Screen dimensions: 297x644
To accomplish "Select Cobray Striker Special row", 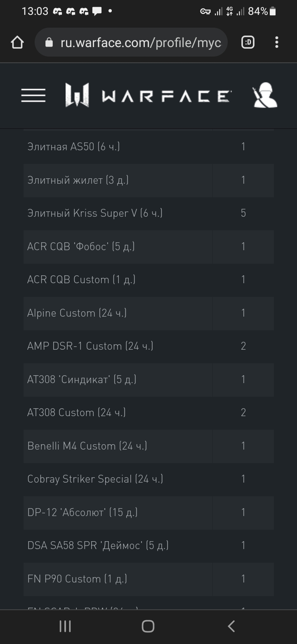I will pos(148,479).
